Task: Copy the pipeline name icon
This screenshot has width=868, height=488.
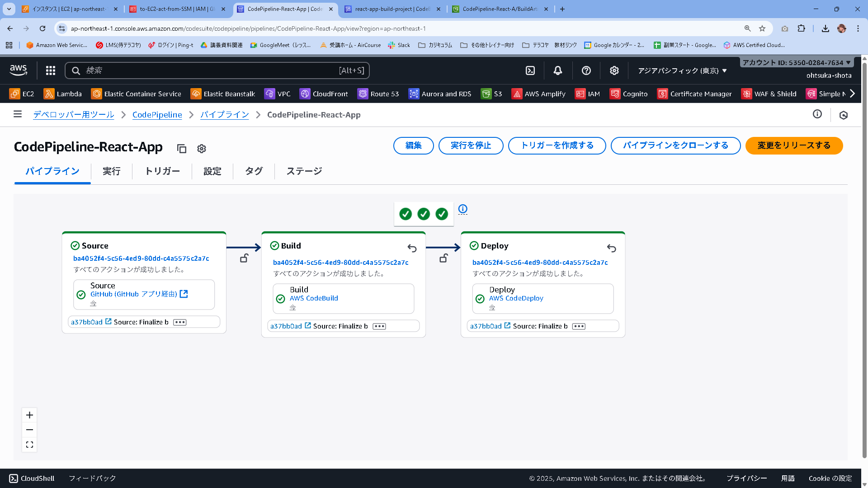Action: (x=182, y=149)
